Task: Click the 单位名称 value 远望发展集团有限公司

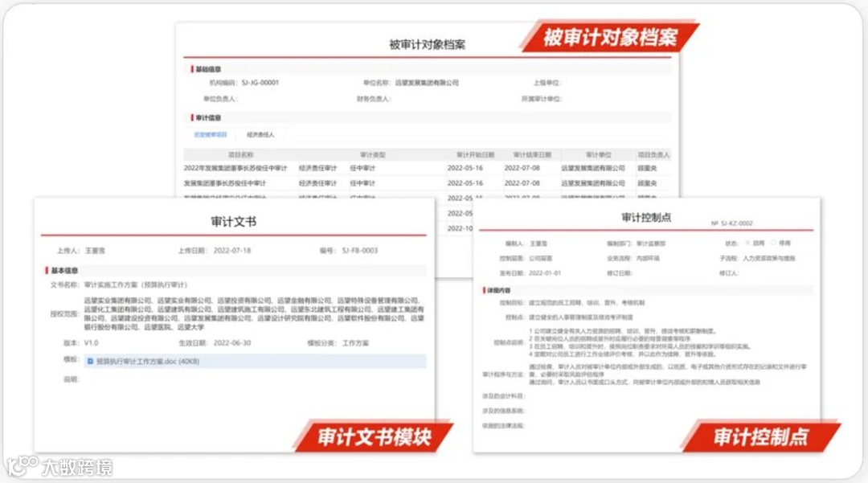Action: coord(427,83)
